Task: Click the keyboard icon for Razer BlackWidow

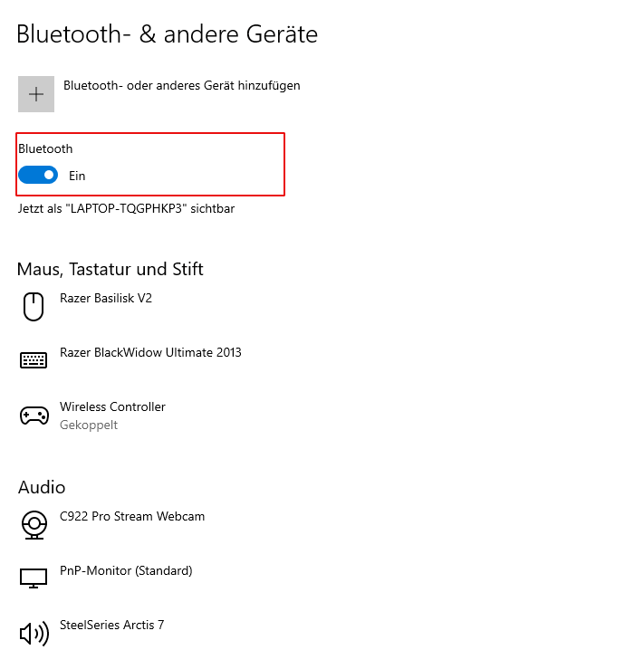Action: pos(34,360)
